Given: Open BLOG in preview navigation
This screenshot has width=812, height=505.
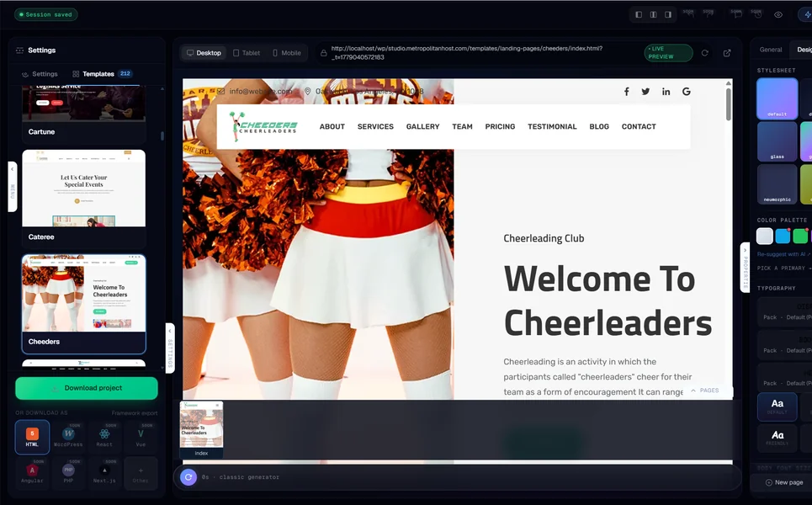Looking at the screenshot, I should 599,126.
